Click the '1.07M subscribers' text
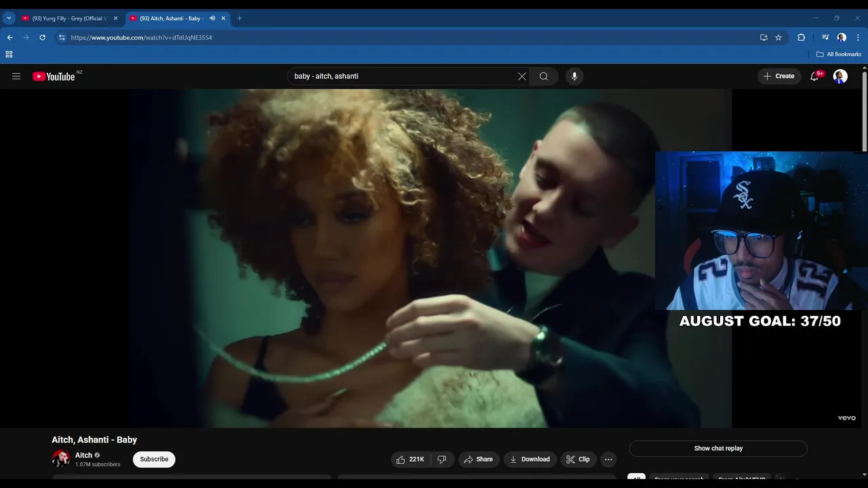Screen dimensions: 868x488 tap(98, 465)
